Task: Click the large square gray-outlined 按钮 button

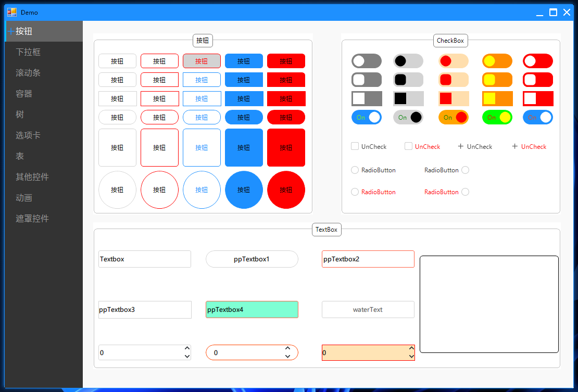Action: click(x=117, y=148)
